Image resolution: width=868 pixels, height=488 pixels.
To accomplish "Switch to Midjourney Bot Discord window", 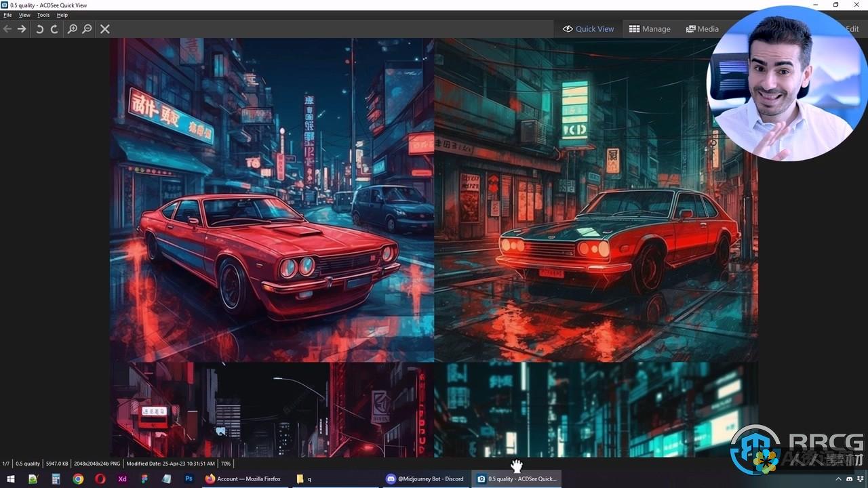I will click(x=426, y=479).
